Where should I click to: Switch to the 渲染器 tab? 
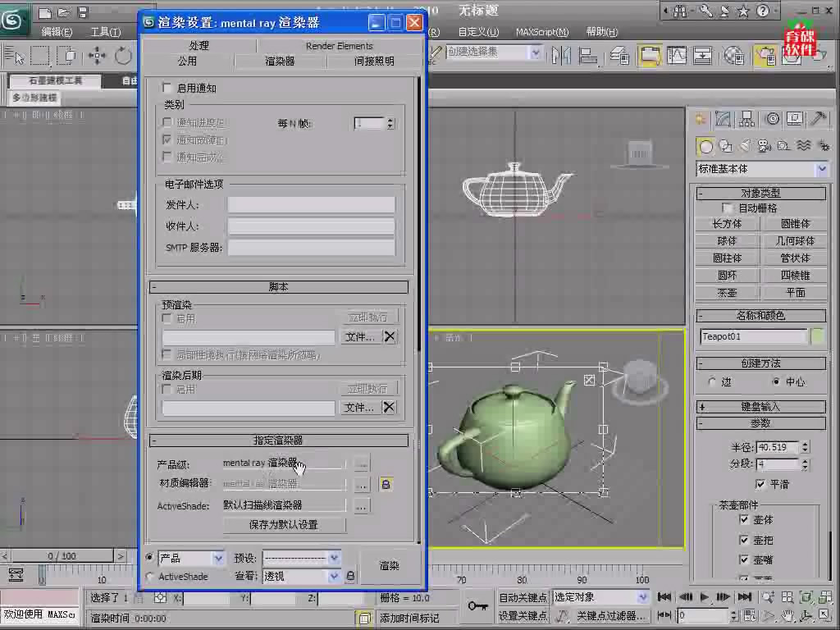click(281, 61)
